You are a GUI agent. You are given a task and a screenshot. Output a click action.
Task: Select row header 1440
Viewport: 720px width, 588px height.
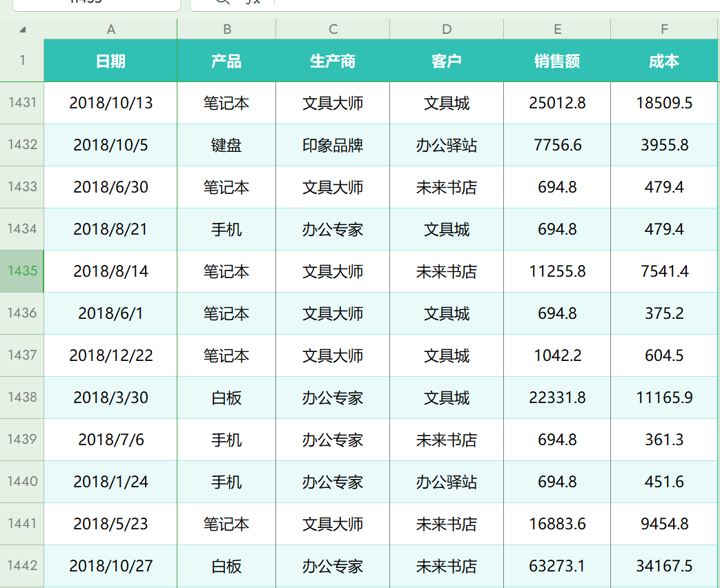click(22, 482)
